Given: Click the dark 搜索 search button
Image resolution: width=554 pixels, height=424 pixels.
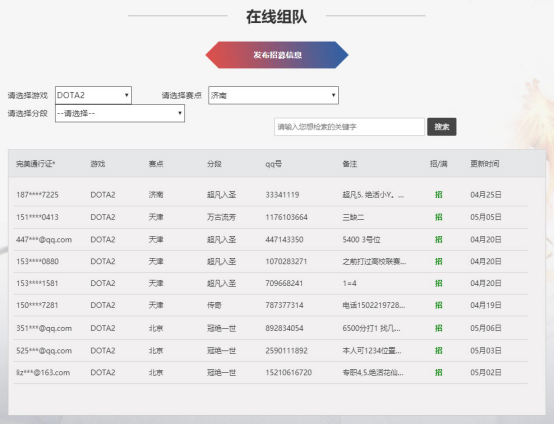Looking at the screenshot, I should pos(442,127).
